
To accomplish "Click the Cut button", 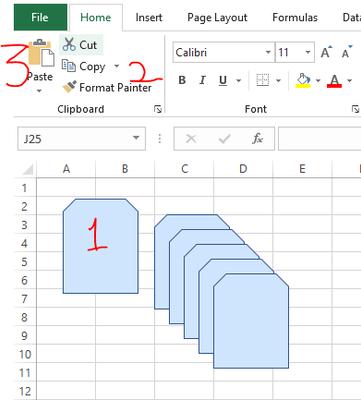I will (81, 45).
